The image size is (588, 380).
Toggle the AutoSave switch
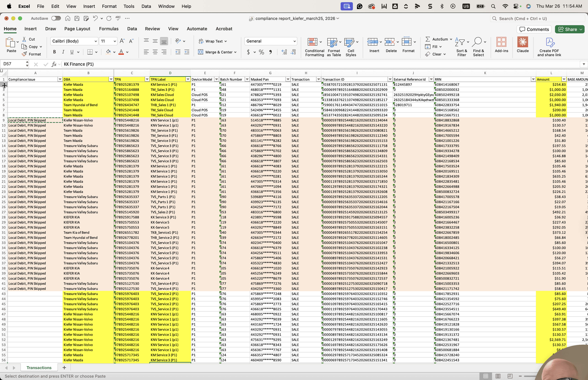pyautogui.click(x=56, y=18)
